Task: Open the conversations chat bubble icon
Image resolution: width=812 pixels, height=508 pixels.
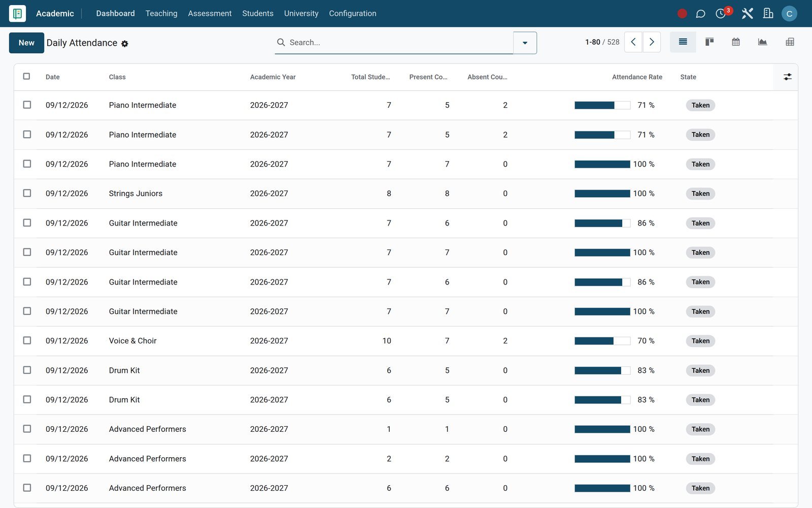Action: pos(700,14)
